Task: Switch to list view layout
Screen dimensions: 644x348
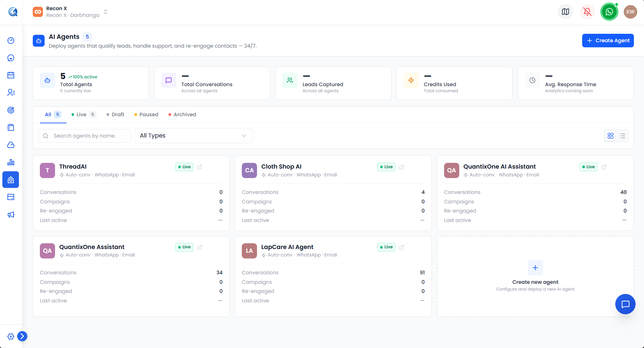Action: click(622, 136)
